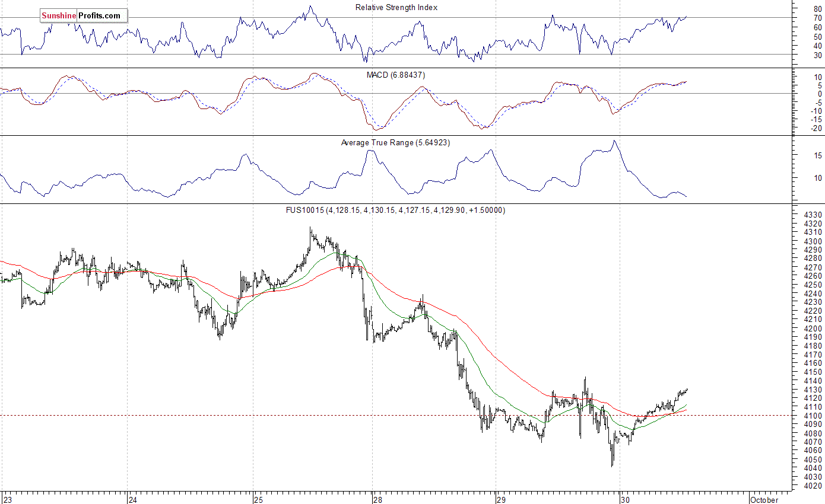Click the SunshineProfits.com logo
This screenshot has height=504, width=825.
coord(84,16)
